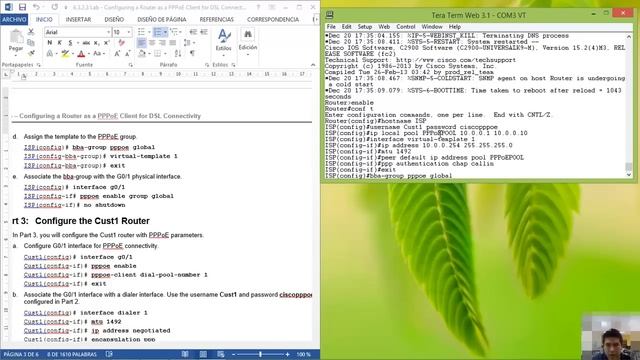
Task: Select the Format Painter brush icon
Action: point(31,53)
